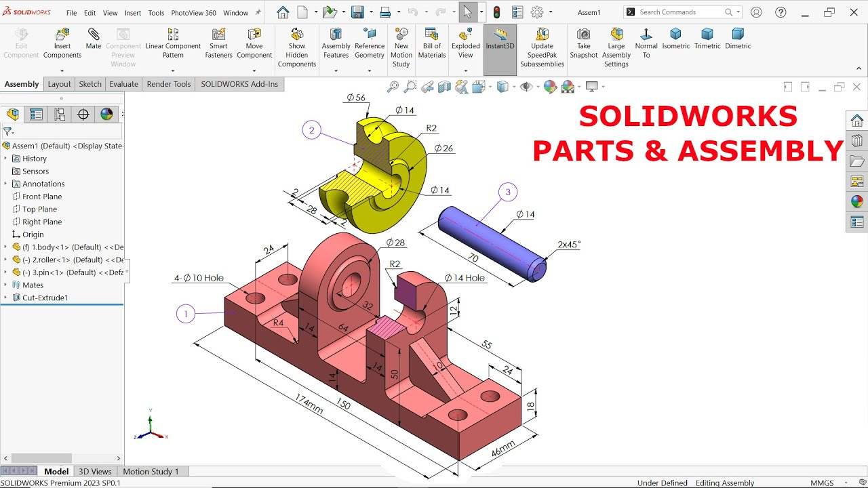This screenshot has height=488, width=868.
Task: Expand the 2.roller<1> component
Action: click(5, 260)
